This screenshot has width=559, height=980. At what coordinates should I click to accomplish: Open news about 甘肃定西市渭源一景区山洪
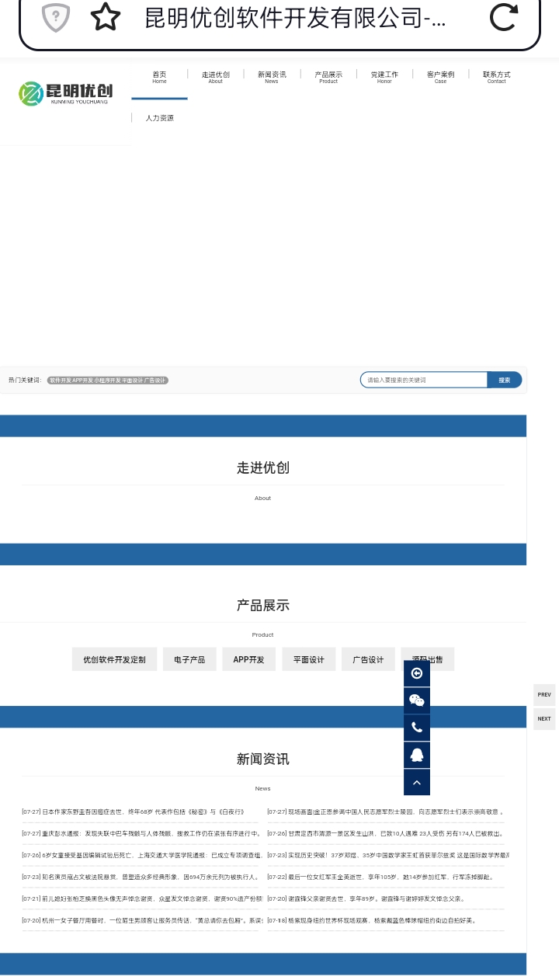[386, 833]
